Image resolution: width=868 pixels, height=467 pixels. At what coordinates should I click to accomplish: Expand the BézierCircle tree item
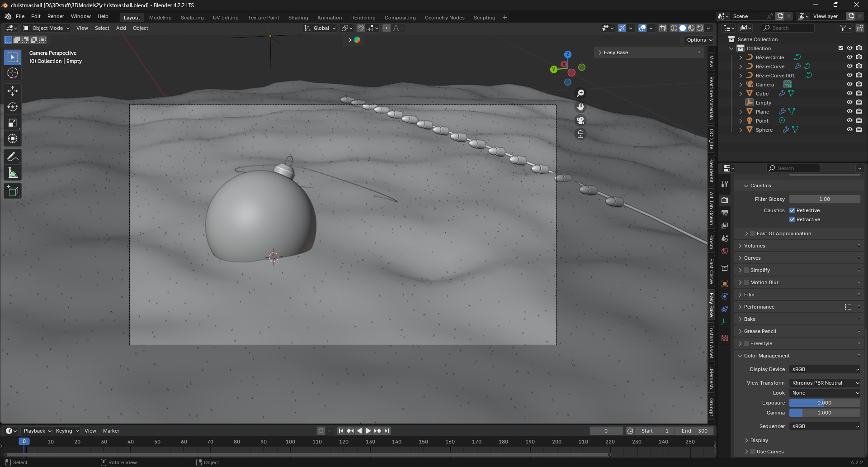(x=741, y=57)
